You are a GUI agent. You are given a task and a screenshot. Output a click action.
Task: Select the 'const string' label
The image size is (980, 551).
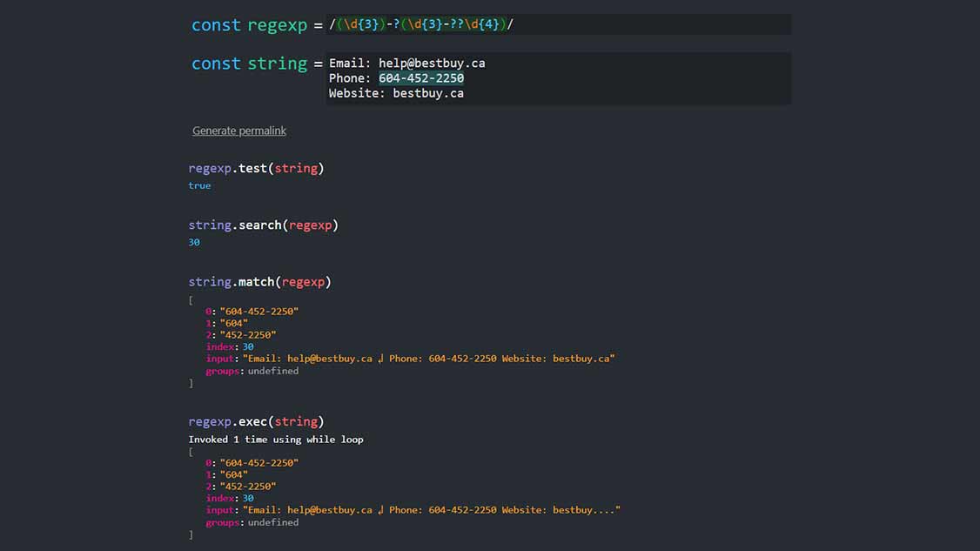[249, 64]
